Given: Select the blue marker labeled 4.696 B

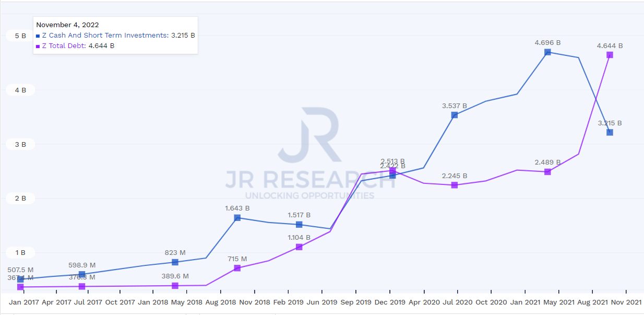Looking at the screenshot, I should click(547, 52).
